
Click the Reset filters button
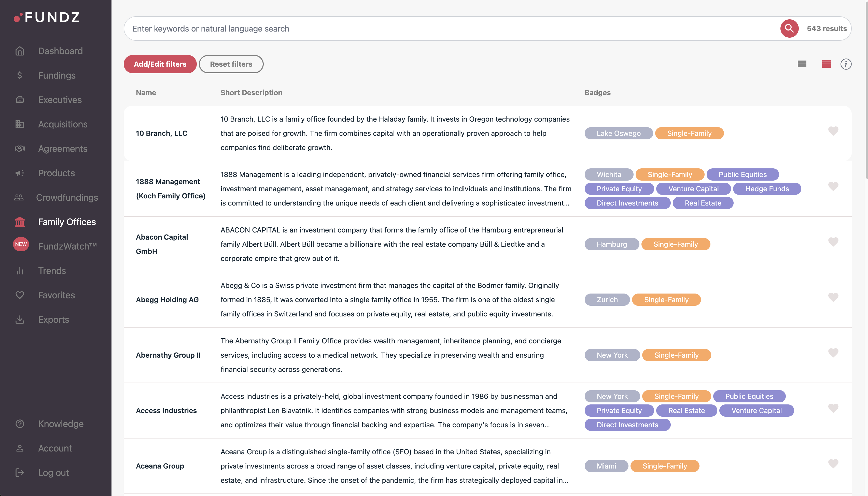point(231,64)
